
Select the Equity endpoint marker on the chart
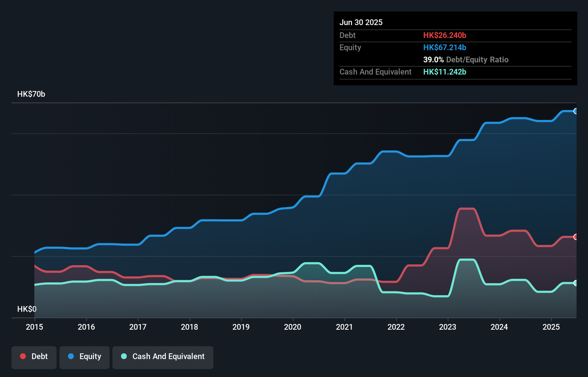tap(575, 111)
